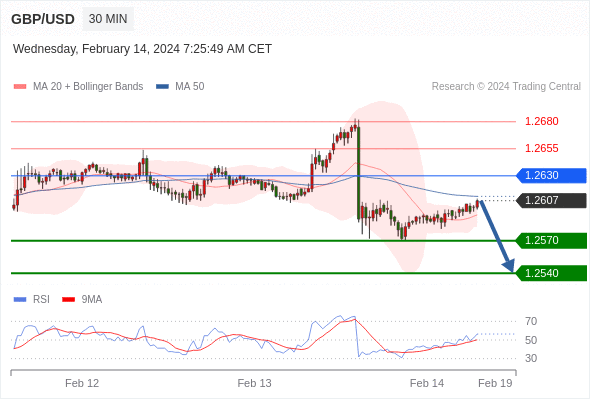This screenshot has height=400, width=590.
Task: Click the 1.2570 support price tag
Action: coord(551,240)
